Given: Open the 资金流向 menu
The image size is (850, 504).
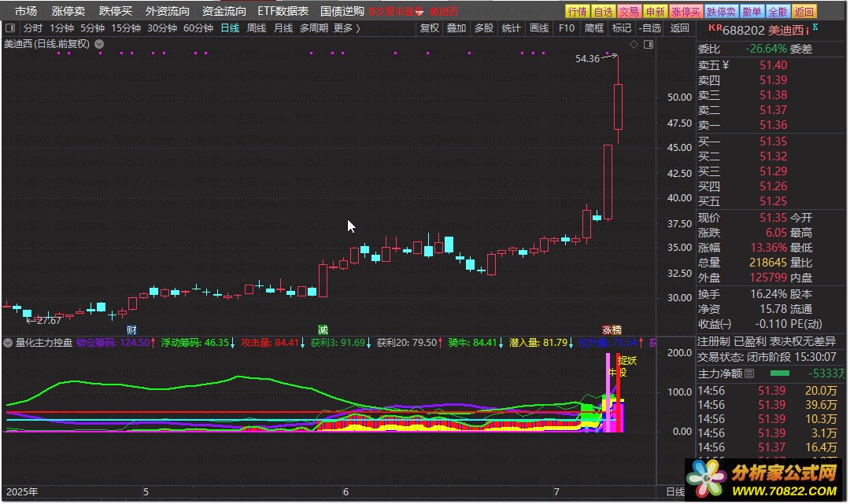Looking at the screenshot, I should pos(224,11).
